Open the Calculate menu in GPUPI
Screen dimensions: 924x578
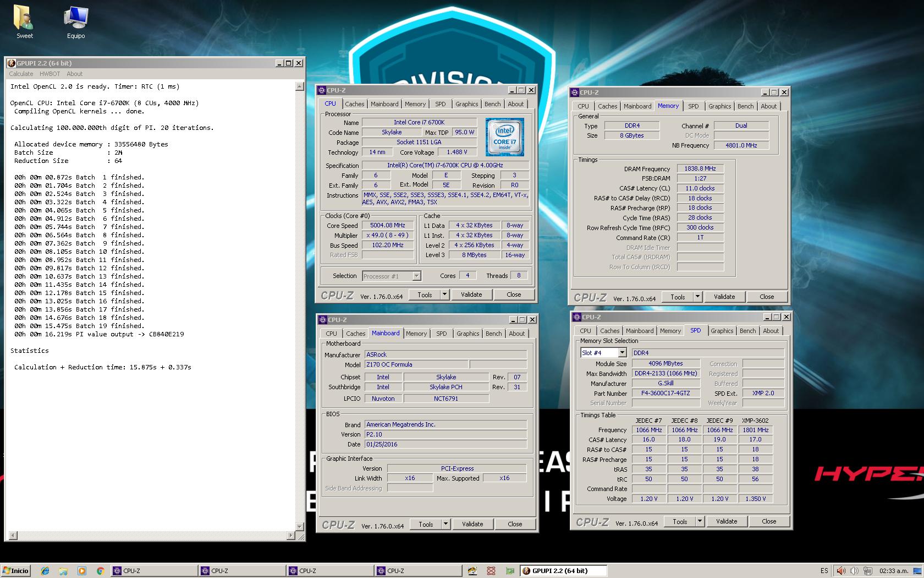(21, 74)
